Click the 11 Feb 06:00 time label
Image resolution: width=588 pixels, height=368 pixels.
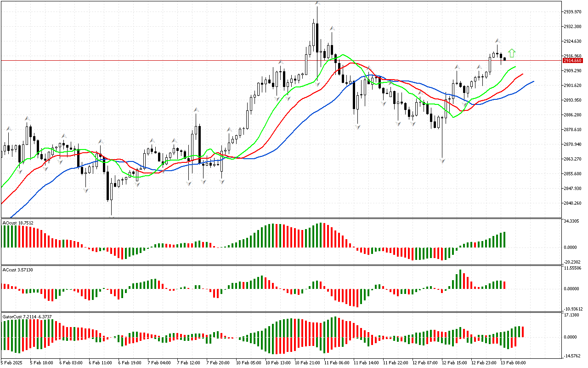tap(336, 363)
